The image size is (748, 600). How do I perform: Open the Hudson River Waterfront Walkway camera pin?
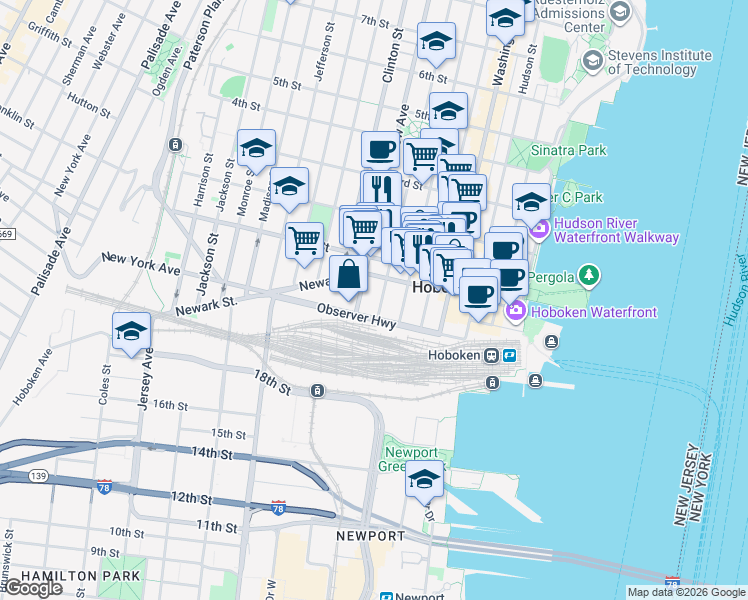pos(540,230)
